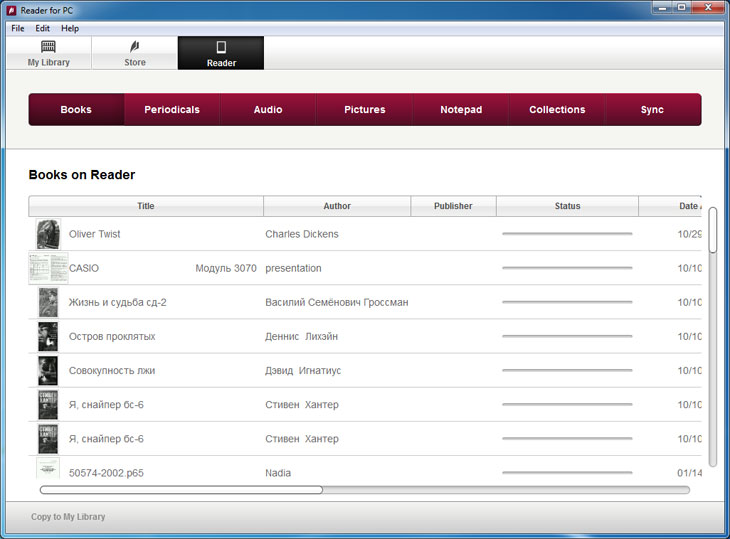This screenshot has height=539, width=730.
Task: Open the Help menu
Action: point(70,28)
